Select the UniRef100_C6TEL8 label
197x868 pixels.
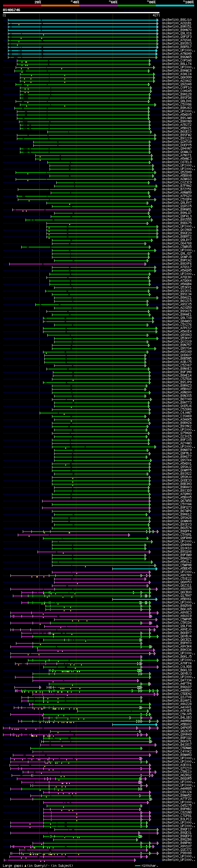176,162
